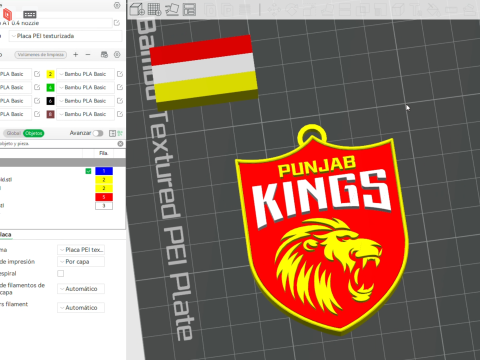Switch parameters to Objetos mode
Screen dimensions: 480x360
[34, 133]
